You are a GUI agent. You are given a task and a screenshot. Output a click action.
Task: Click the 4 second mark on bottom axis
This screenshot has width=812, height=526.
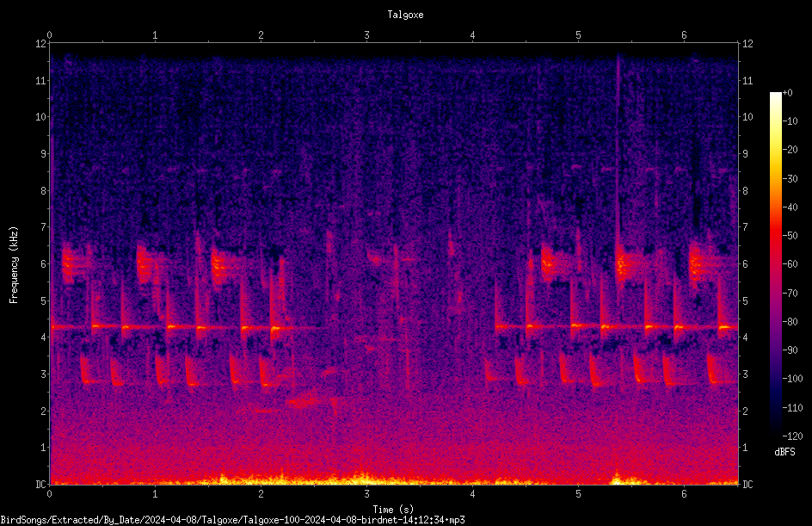[472, 494]
